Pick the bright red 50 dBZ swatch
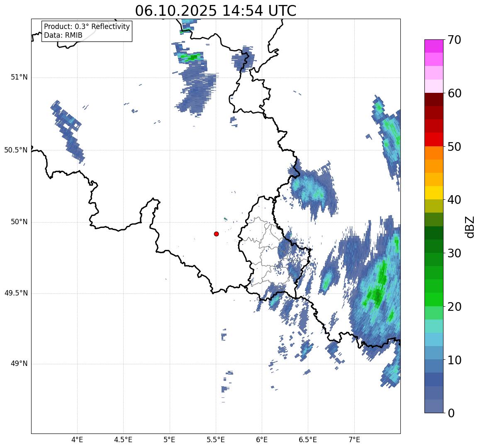 point(434,139)
